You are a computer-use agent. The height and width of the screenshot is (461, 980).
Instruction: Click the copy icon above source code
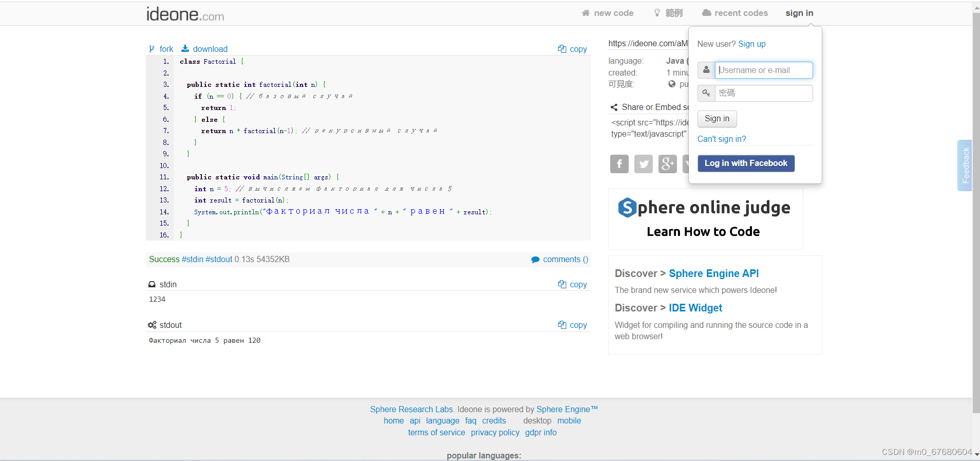click(x=562, y=49)
